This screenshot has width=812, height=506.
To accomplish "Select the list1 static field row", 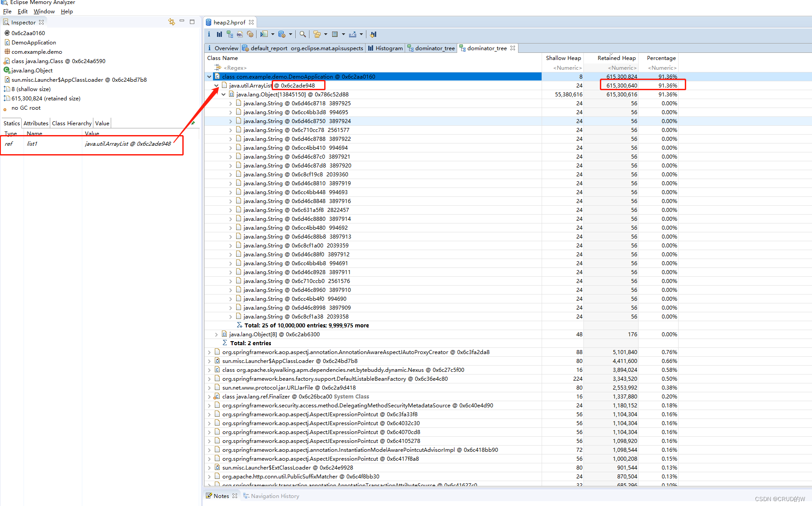I will [x=100, y=144].
